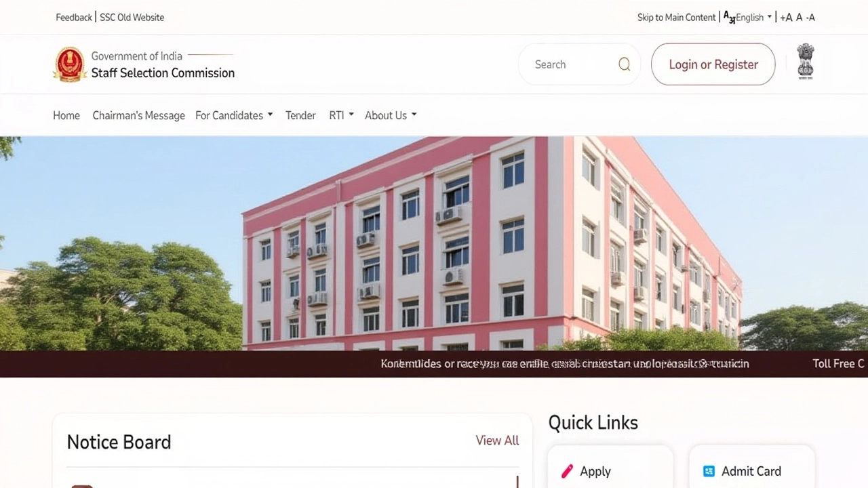This screenshot has height=488, width=868.
Task: Expand the For Candidates menu
Action: (x=234, y=115)
